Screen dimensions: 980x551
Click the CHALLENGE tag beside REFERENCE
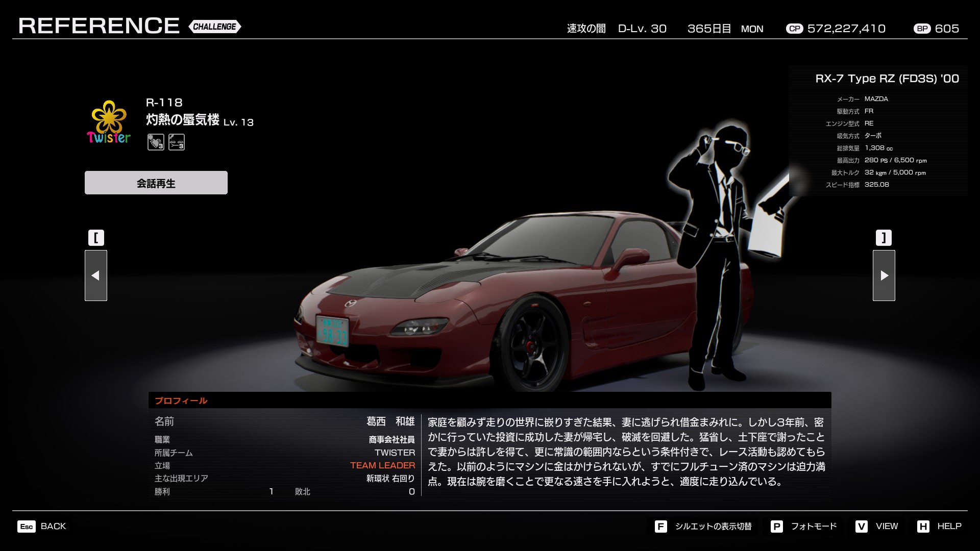pos(215,27)
